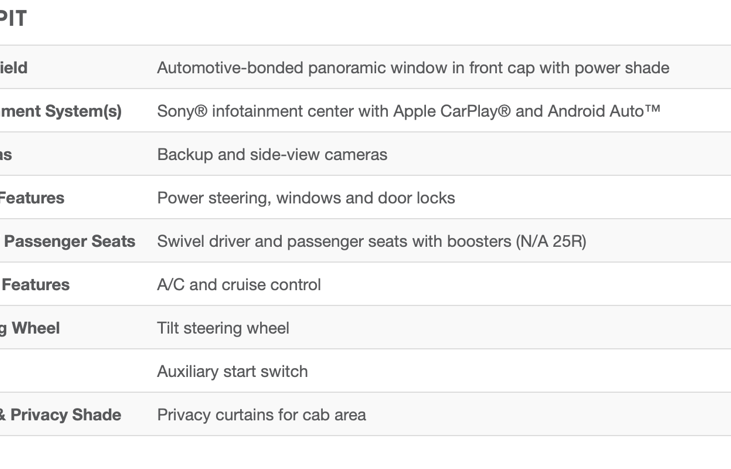This screenshot has height=469, width=731.
Task: Select the Steering Wheel row label
Action: pyautogui.click(x=30, y=328)
